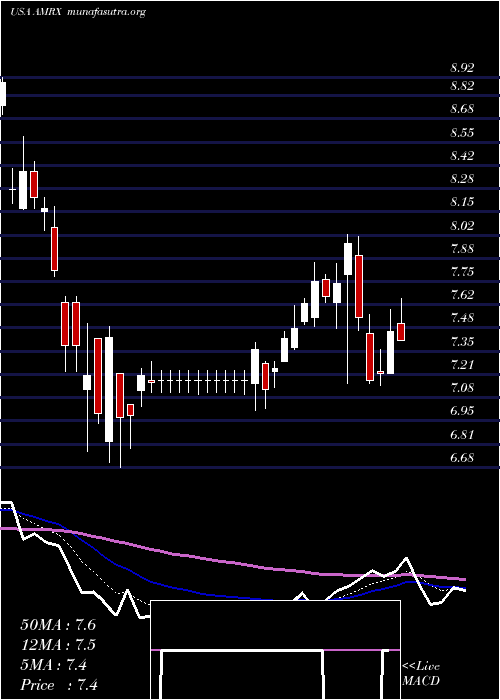This screenshot has width=500, height=700.
Task: Click the 6.81 price axis label
Action: (462, 435)
